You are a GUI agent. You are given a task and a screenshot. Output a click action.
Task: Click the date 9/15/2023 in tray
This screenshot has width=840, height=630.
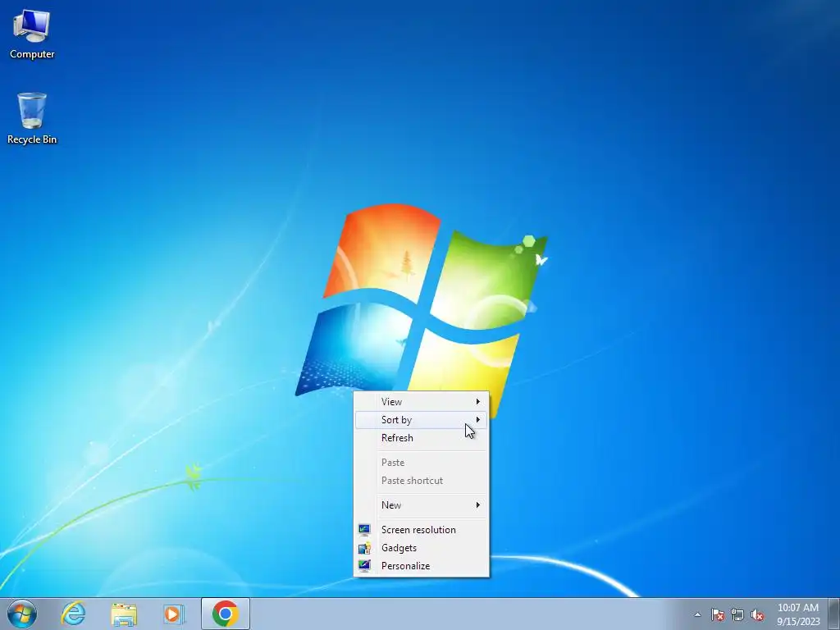[x=798, y=622]
